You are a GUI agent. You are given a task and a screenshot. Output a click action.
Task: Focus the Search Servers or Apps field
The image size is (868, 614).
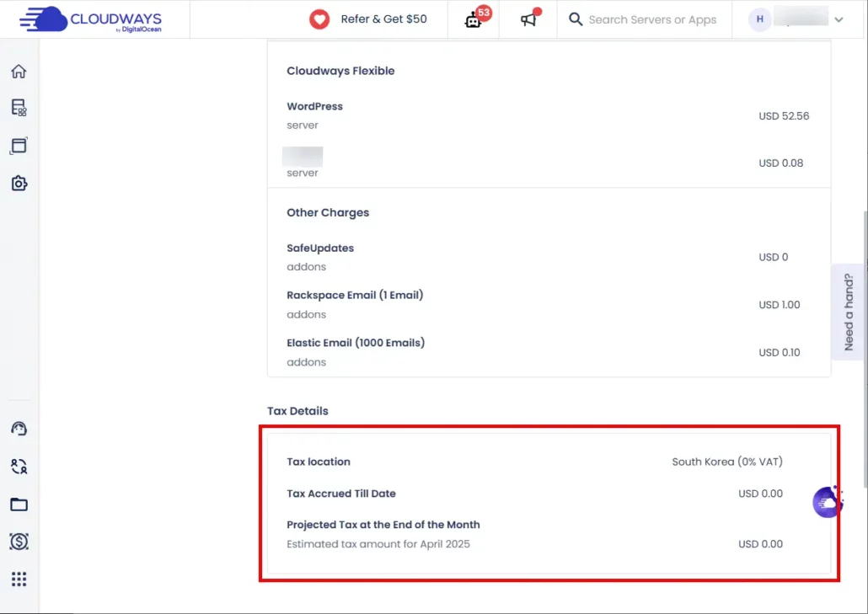point(652,19)
